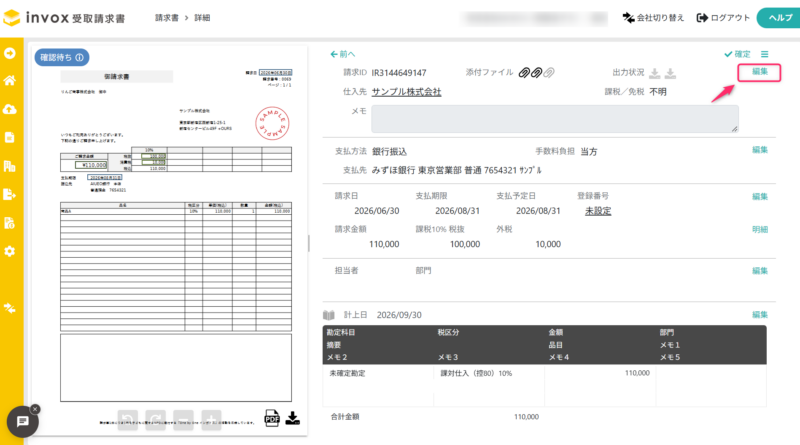
Task: Click 編集 for 計上日 journal section
Action: point(760,315)
